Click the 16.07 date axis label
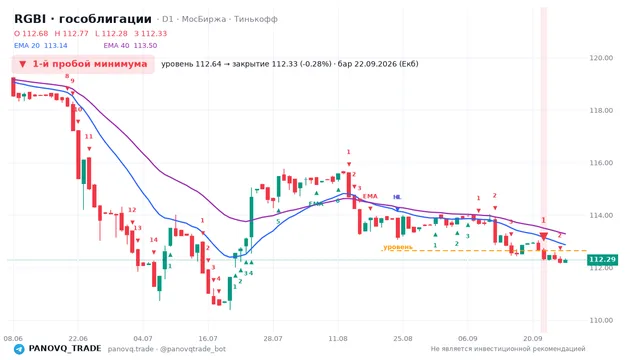Screen dimensions: 640x360 pos(208,339)
